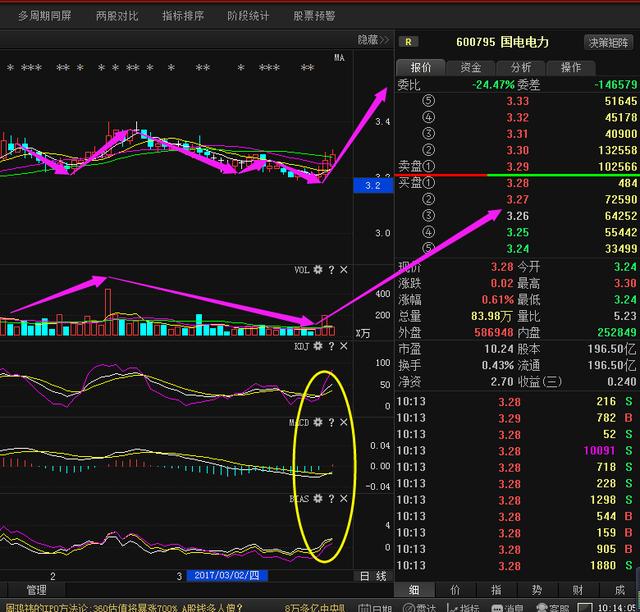Open settings gear for VOL indicator
This screenshot has height=612, width=640.
318,270
